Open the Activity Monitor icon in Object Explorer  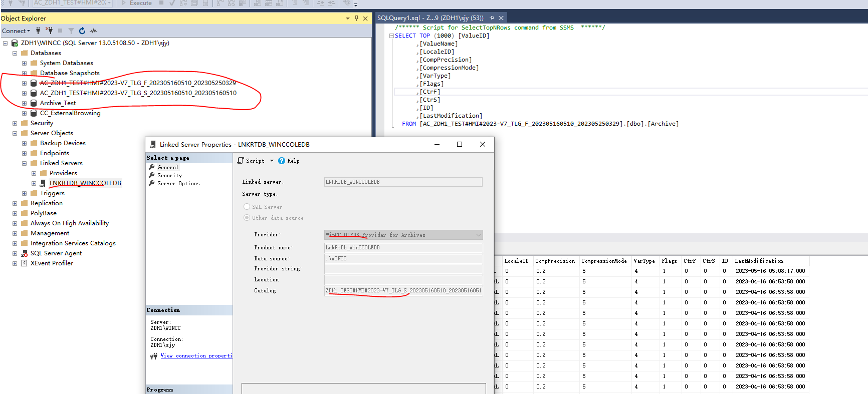[x=93, y=31]
